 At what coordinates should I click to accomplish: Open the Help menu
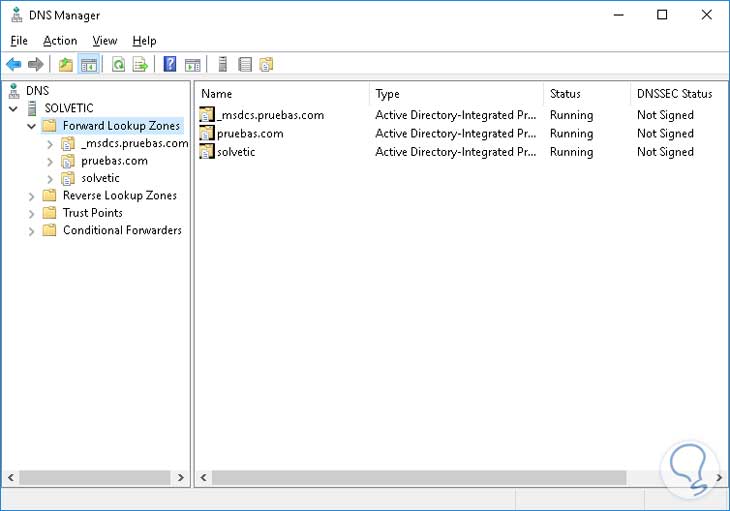pyautogui.click(x=144, y=41)
